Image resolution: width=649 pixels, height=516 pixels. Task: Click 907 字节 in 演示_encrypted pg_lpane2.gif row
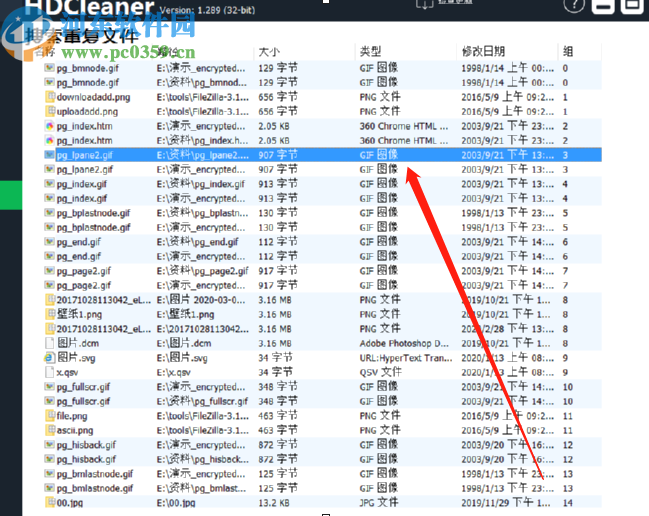pos(278,169)
